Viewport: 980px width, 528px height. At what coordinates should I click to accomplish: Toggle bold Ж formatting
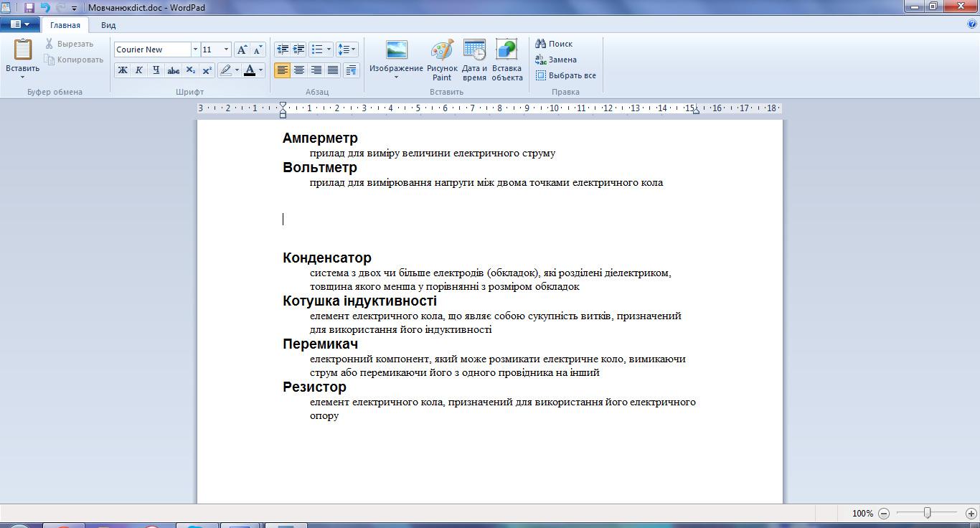point(122,70)
